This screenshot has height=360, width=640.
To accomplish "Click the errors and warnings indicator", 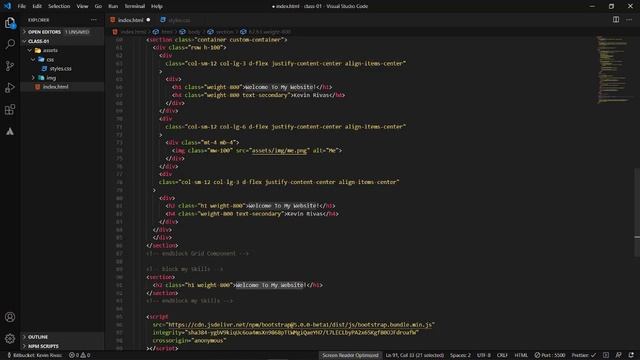I will coord(80,355).
